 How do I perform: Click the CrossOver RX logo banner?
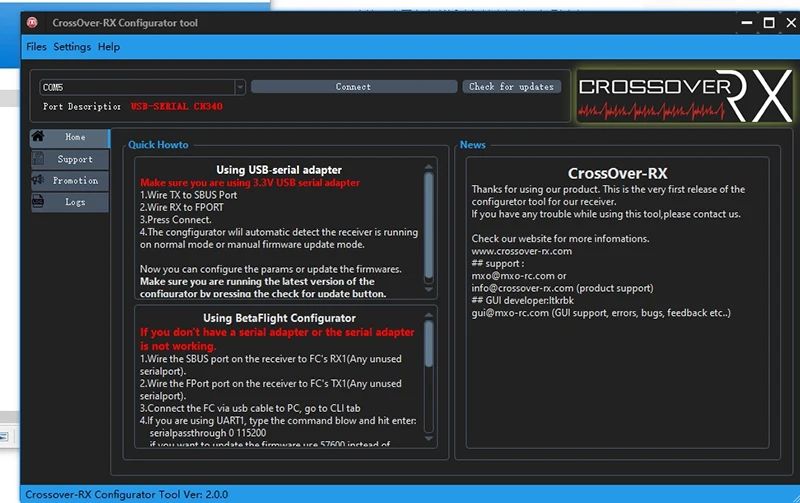tap(685, 96)
